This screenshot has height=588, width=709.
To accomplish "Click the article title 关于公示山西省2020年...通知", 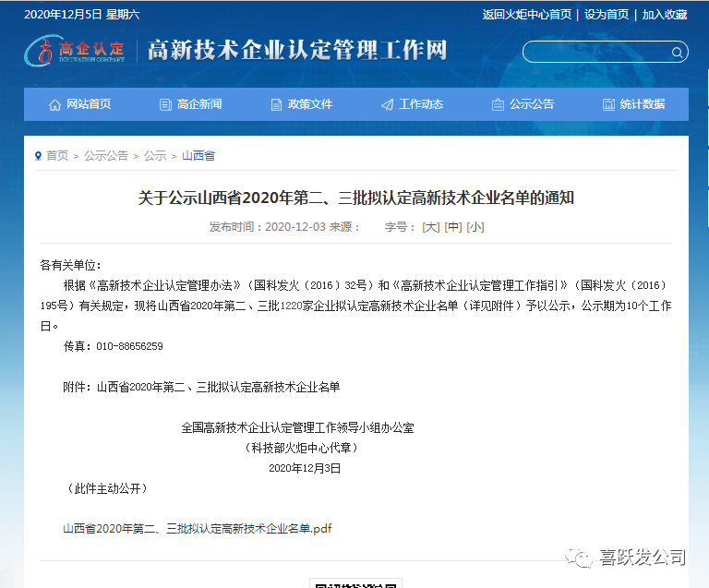I will [356, 198].
